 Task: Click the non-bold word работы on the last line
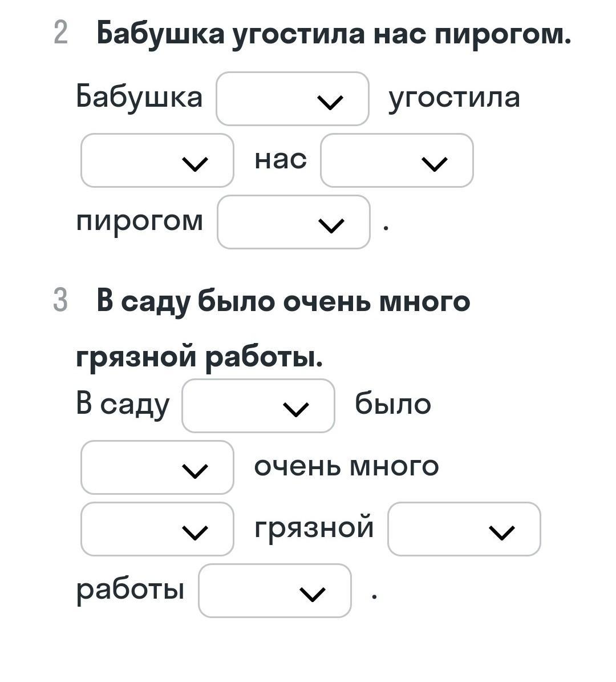(x=130, y=590)
